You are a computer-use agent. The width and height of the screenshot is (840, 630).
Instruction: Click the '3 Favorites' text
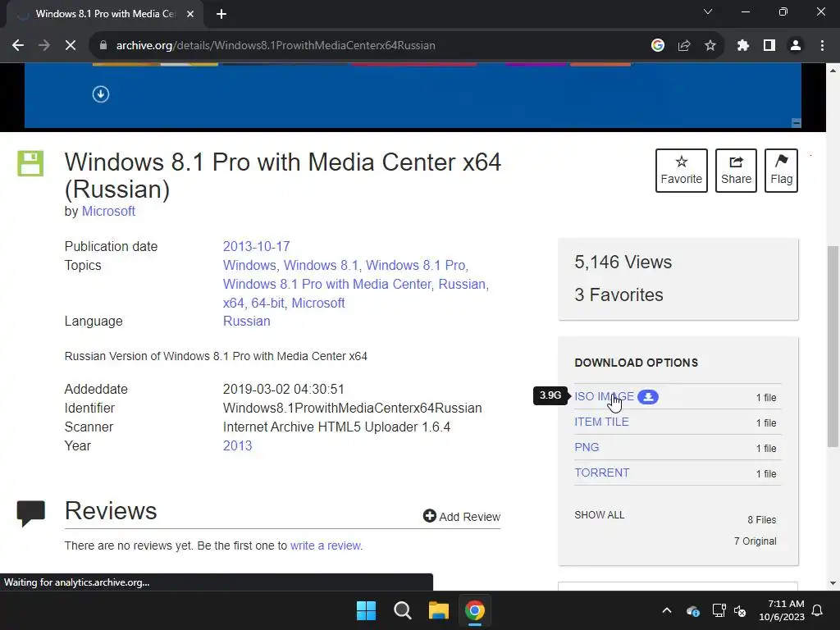[x=619, y=294]
